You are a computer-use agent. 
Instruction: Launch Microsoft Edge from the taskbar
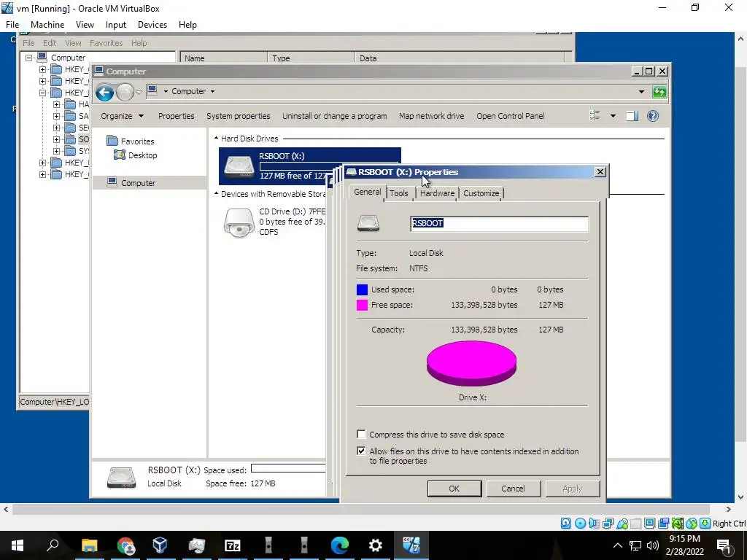click(340, 545)
